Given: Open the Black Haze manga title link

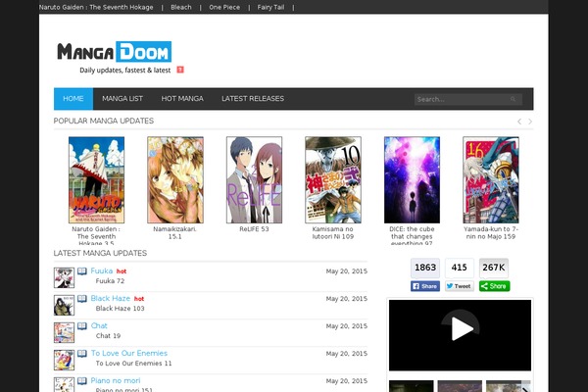Looking at the screenshot, I should point(110,298).
